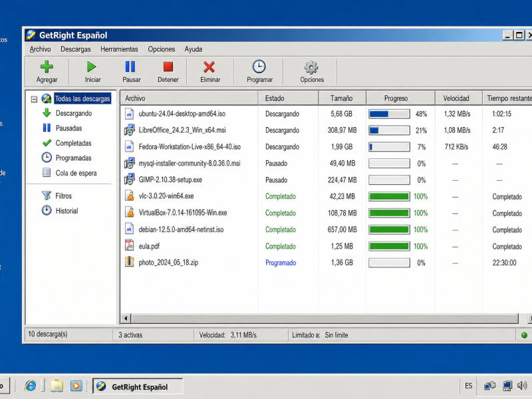Click the Filtros funnel icon
Screen dimensions: 532x399
(47, 196)
